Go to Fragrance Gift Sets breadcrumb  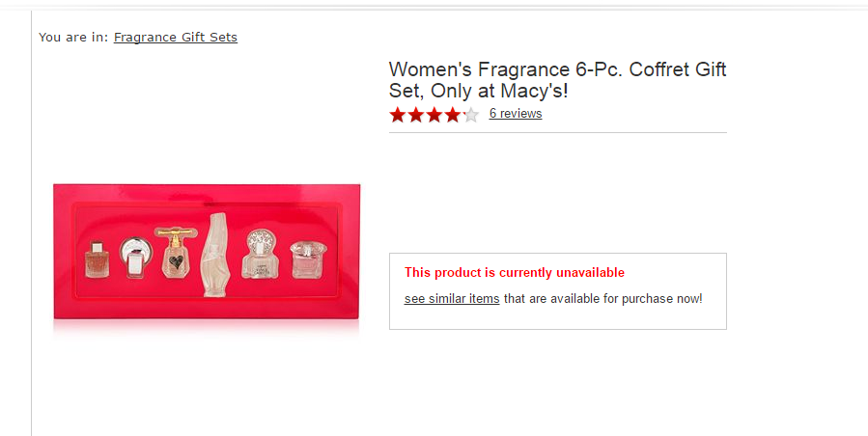[x=175, y=38]
